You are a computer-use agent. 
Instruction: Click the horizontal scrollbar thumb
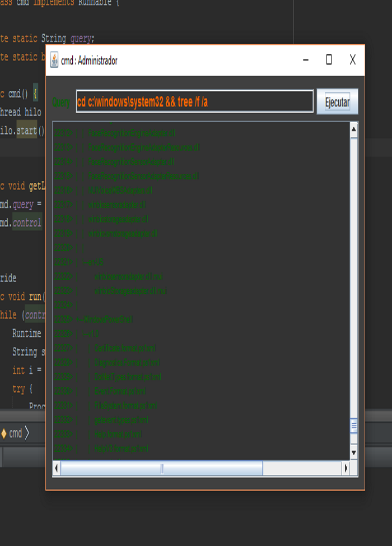pos(162,468)
